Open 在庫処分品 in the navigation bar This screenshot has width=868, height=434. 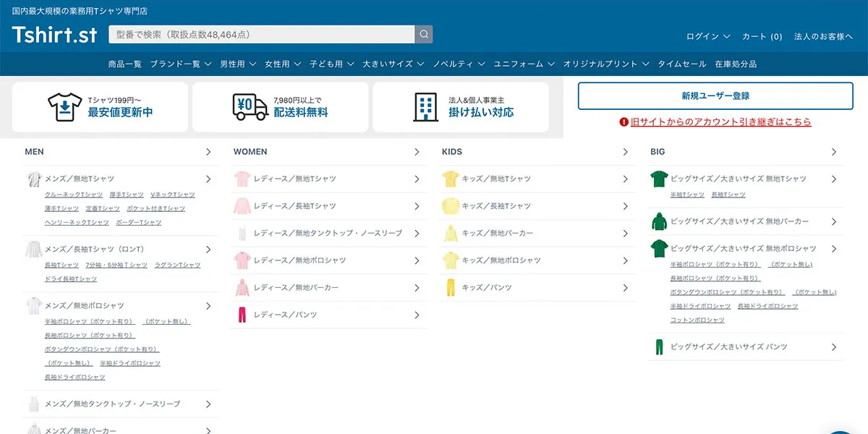[736, 64]
